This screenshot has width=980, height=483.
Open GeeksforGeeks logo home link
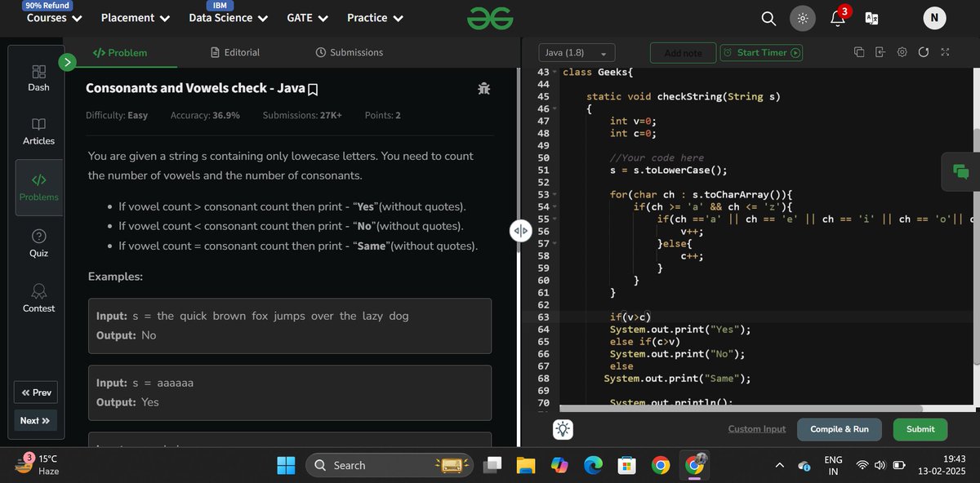point(490,17)
